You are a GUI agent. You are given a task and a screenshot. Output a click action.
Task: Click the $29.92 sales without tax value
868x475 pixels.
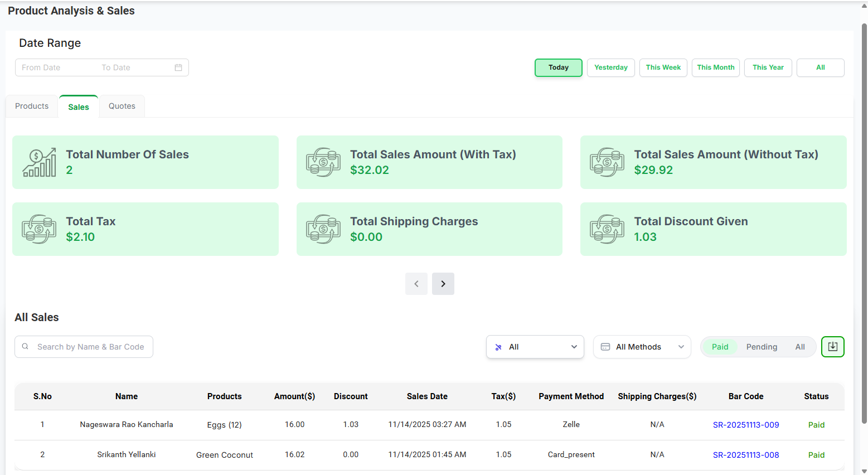pos(653,170)
